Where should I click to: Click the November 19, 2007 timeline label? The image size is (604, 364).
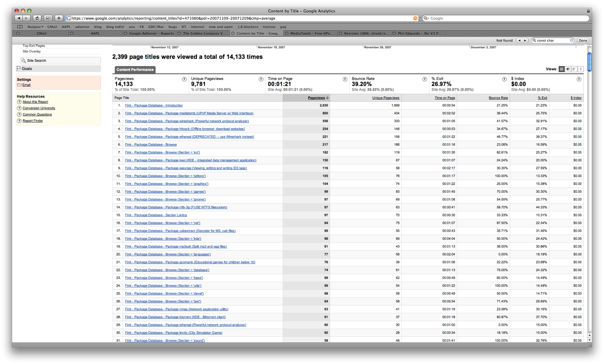pos(272,48)
